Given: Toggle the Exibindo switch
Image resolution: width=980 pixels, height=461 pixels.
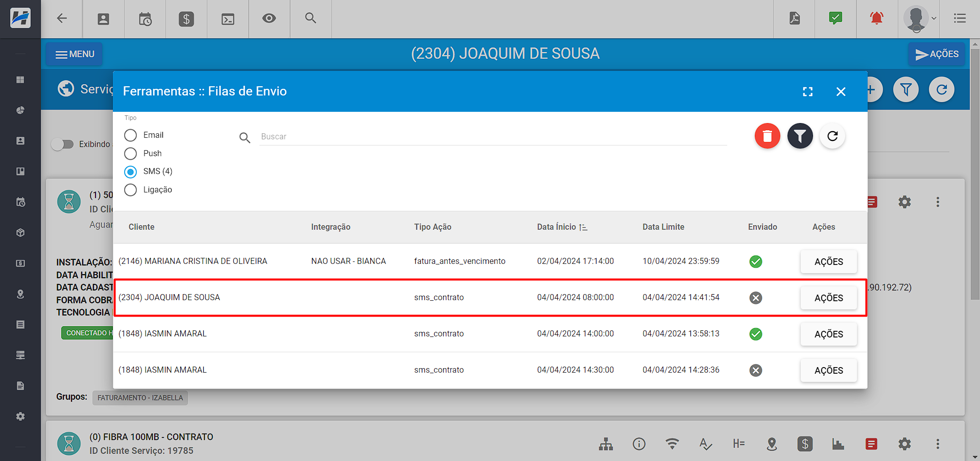Looking at the screenshot, I should click(62, 144).
